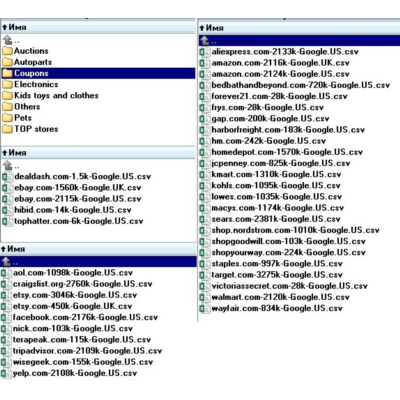Sort by Имя header in top-left panel
Viewport: 400px width, 400px height.
(x=17, y=27)
